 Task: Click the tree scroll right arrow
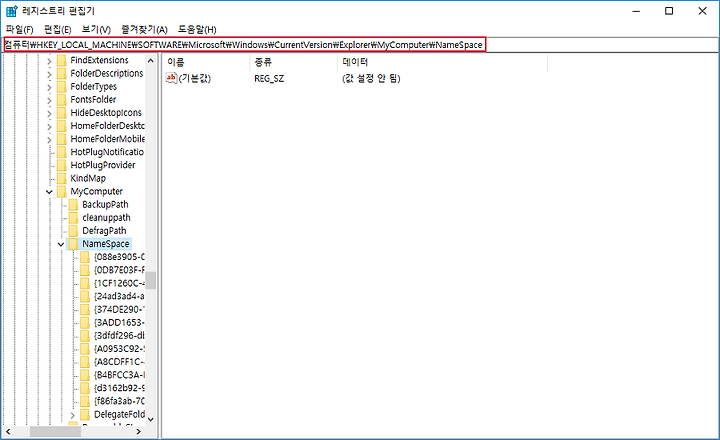click(x=139, y=432)
